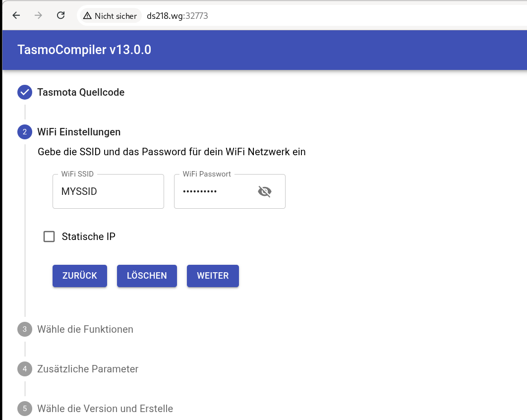Click the step 3 number circle
527x420 pixels.
[x=24, y=329]
